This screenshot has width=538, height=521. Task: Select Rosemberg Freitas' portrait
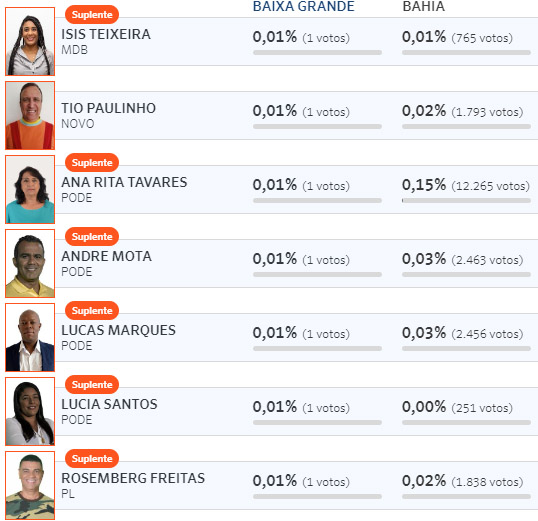30,485
